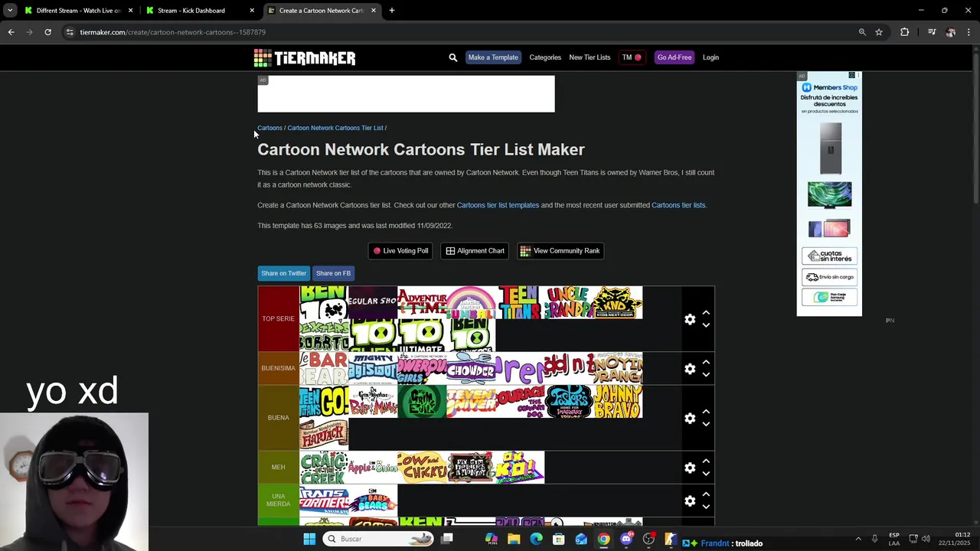This screenshot has height=551, width=980.
Task: Follow Cartoon Network Cartoons Tier List breadcrumb
Action: 335,128
